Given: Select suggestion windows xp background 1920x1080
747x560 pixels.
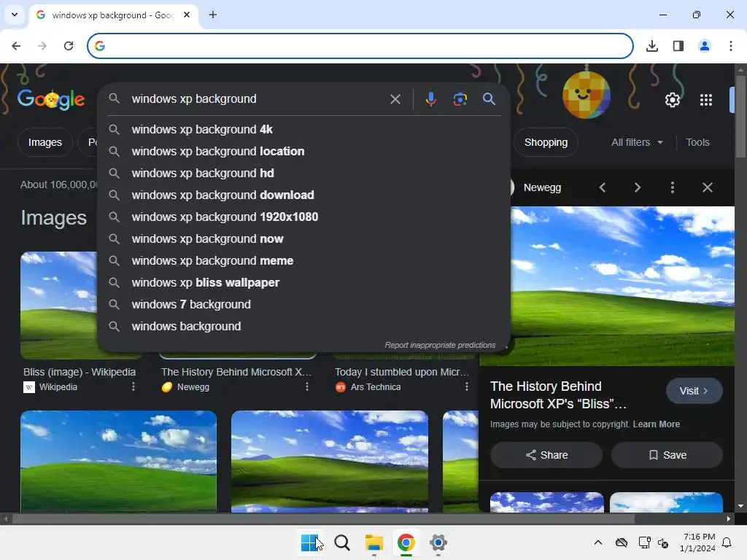Looking at the screenshot, I should click(304, 217).
